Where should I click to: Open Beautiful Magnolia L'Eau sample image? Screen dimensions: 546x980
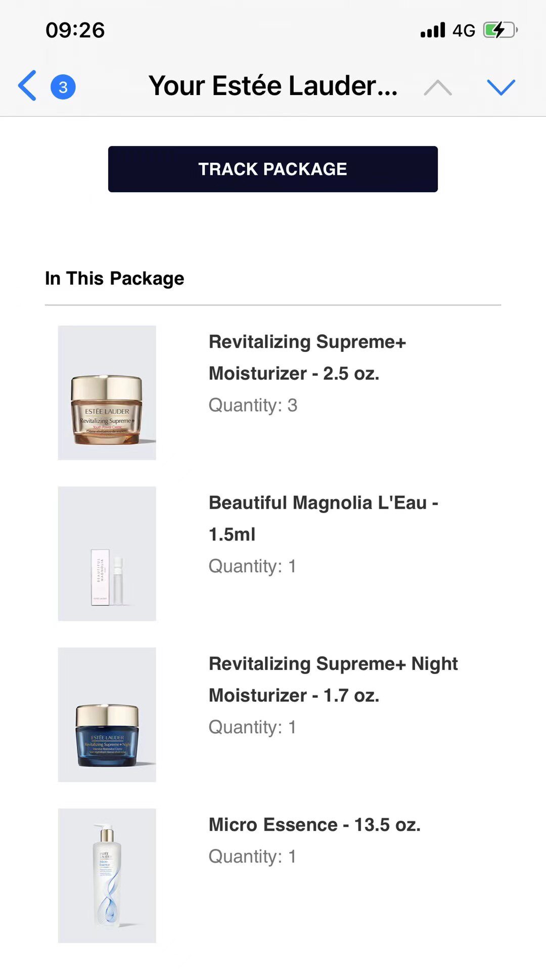(107, 554)
